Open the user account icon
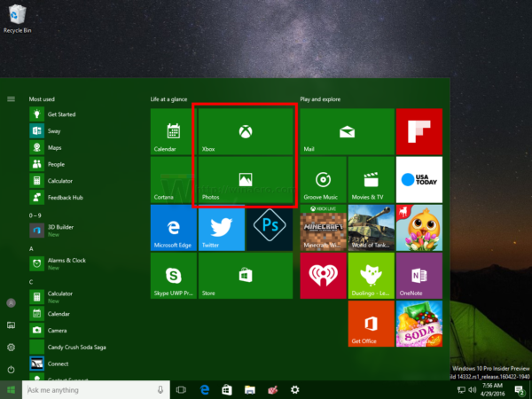 click(11, 303)
